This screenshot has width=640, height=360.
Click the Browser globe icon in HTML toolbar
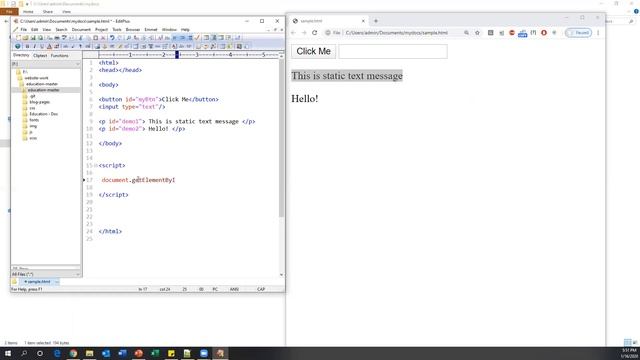pyautogui.click(x=18, y=46)
